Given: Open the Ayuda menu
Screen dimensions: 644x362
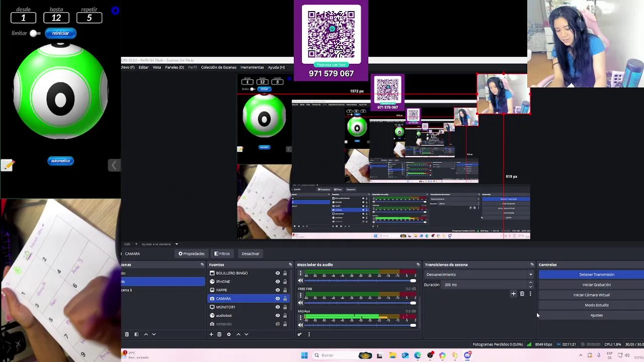Looking at the screenshot, I should [x=276, y=67].
